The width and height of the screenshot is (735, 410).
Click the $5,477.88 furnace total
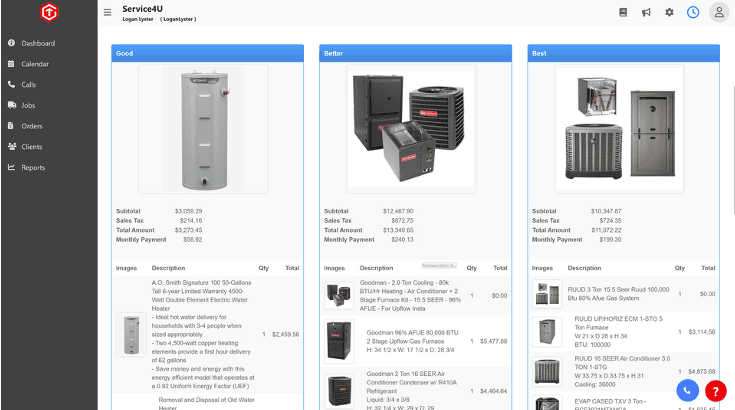(494, 341)
